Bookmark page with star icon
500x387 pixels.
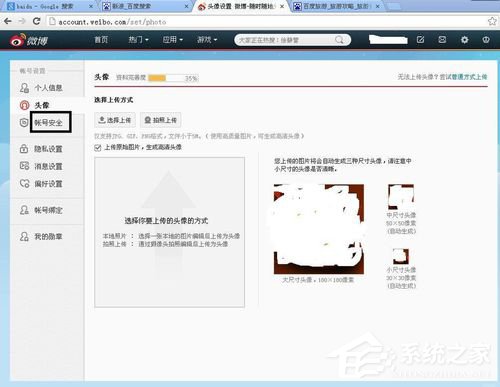pyautogui.click(x=492, y=21)
